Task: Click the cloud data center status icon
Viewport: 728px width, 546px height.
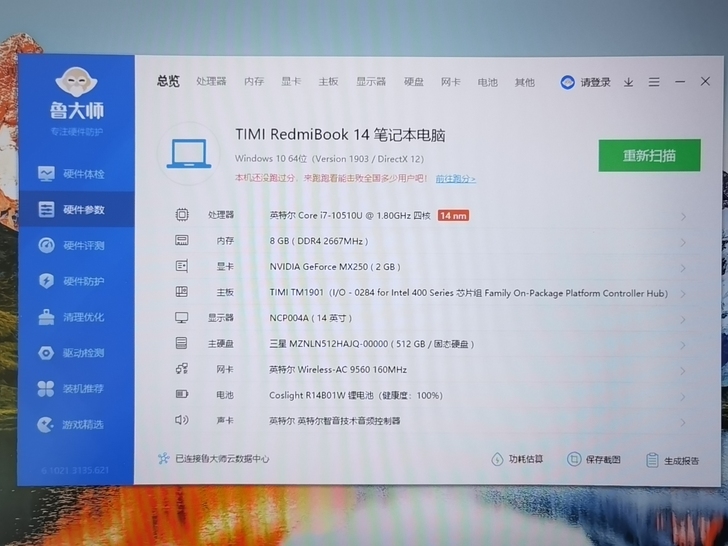Action: click(163, 459)
